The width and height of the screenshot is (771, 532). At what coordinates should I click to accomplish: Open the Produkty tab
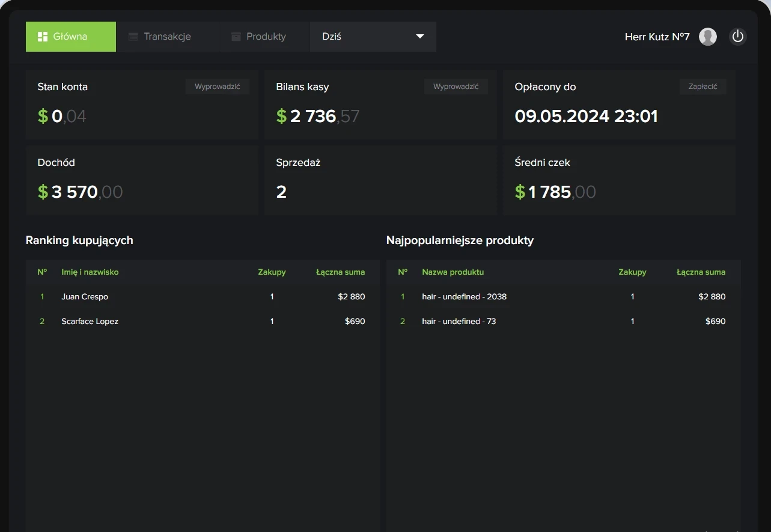266,37
